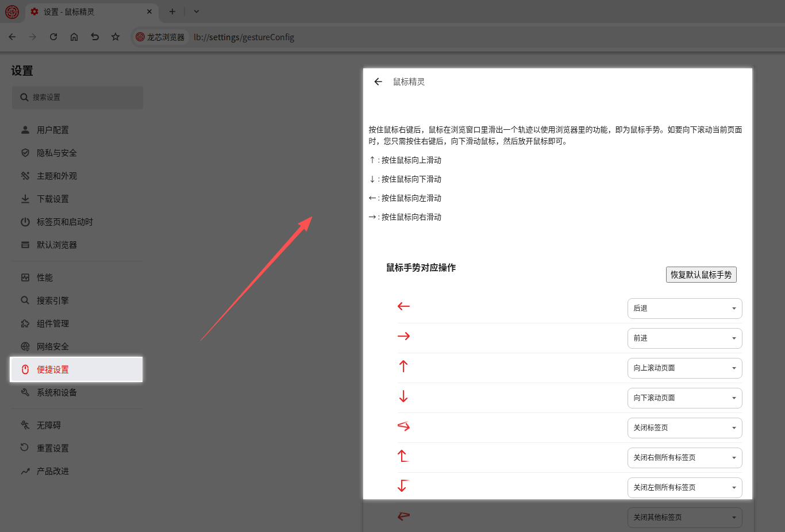Click the undo close tab icon
Viewport: 785px width, 532px height.
click(95, 37)
